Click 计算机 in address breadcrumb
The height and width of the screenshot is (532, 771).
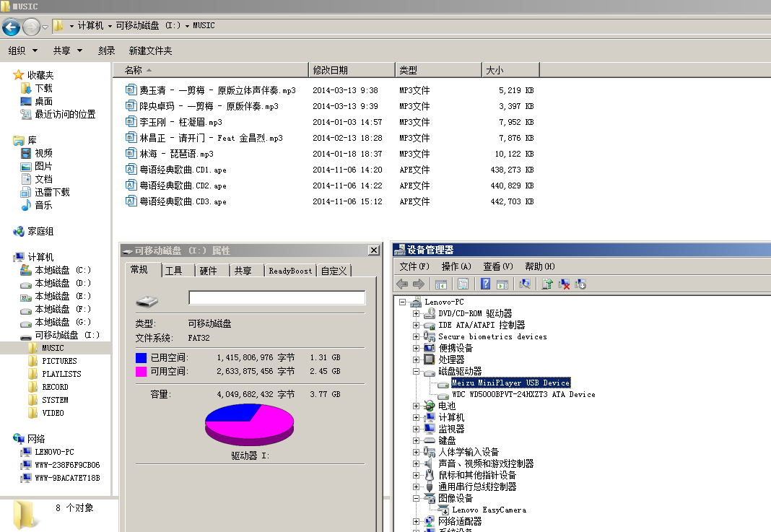(x=90, y=25)
